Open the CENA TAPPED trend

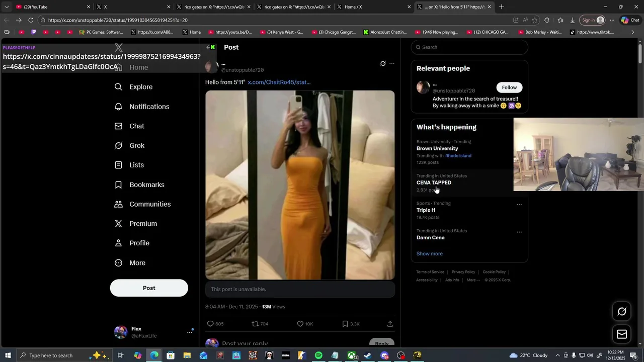point(434,183)
